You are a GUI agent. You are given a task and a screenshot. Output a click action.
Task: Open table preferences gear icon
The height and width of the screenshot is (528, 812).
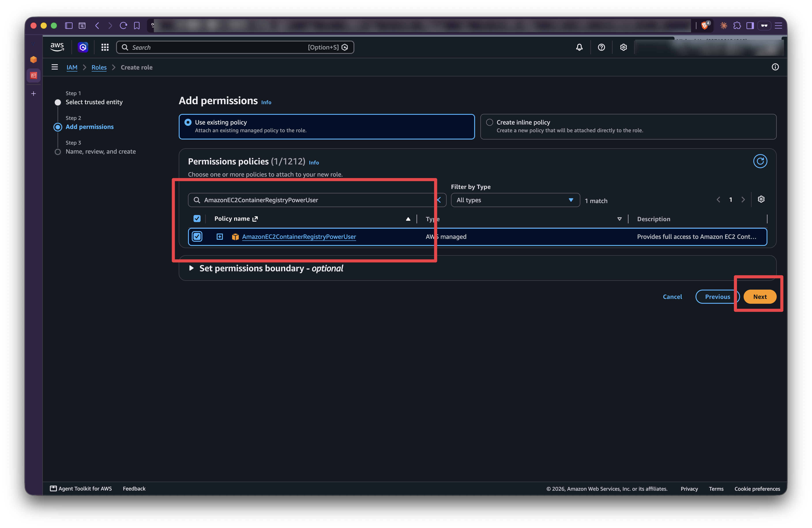[761, 199]
